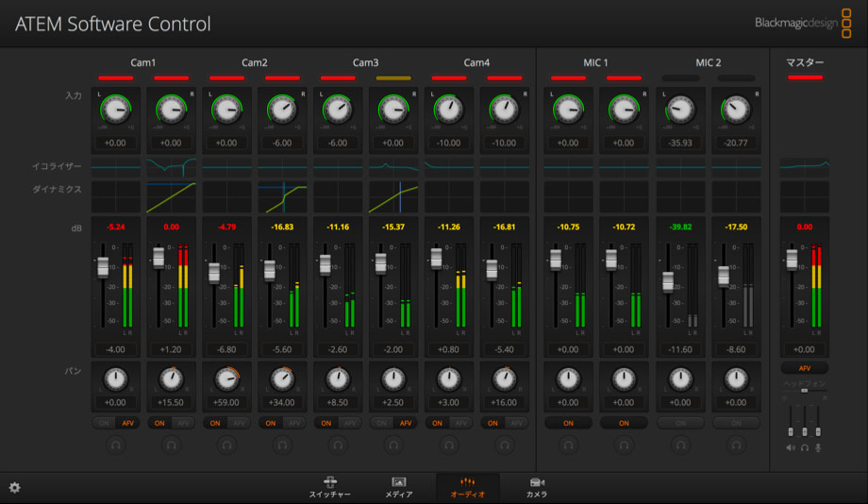
Task: Toggle ON for MIC 1 left channel
Action: click(569, 423)
